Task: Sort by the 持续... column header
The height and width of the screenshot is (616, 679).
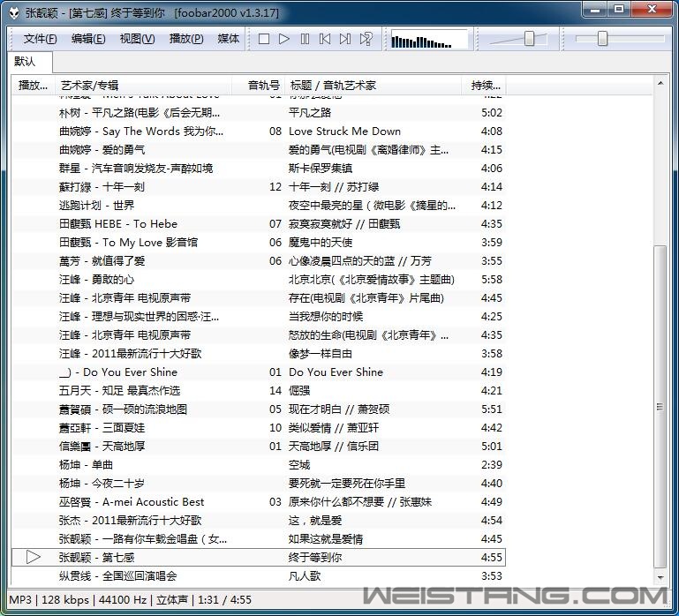Action: point(484,86)
